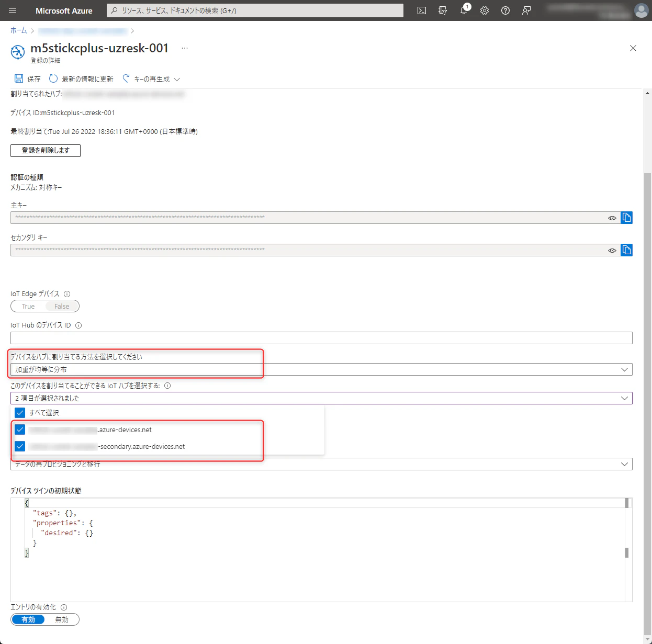Open portal settings gear
This screenshot has height=644, width=652.
coord(485,10)
